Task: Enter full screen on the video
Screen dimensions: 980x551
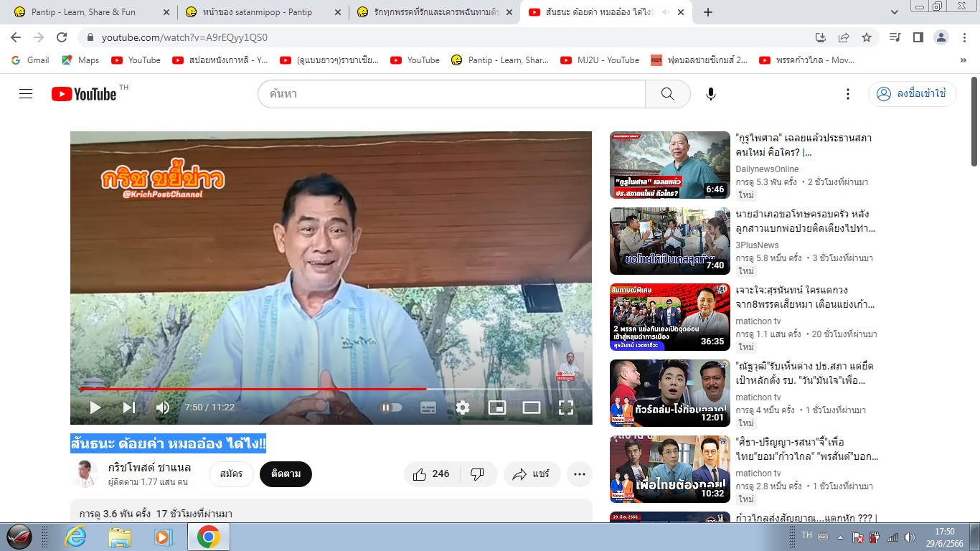Action: coord(566,408)
